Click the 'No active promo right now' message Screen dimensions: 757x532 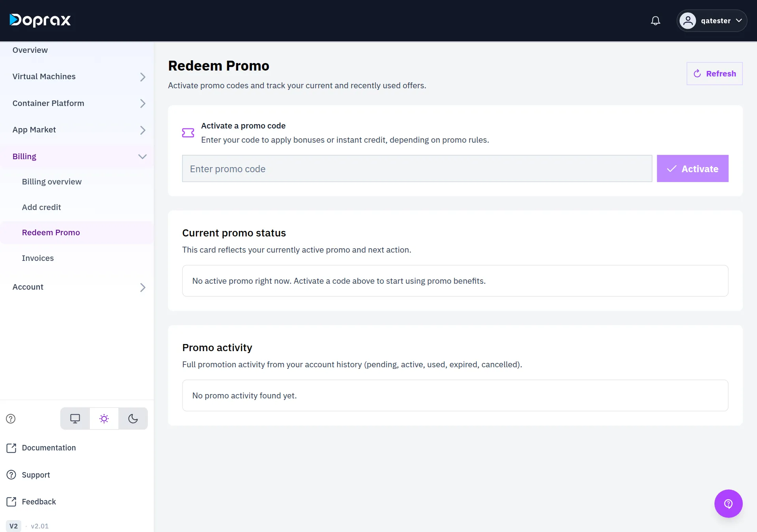[339, 281]
